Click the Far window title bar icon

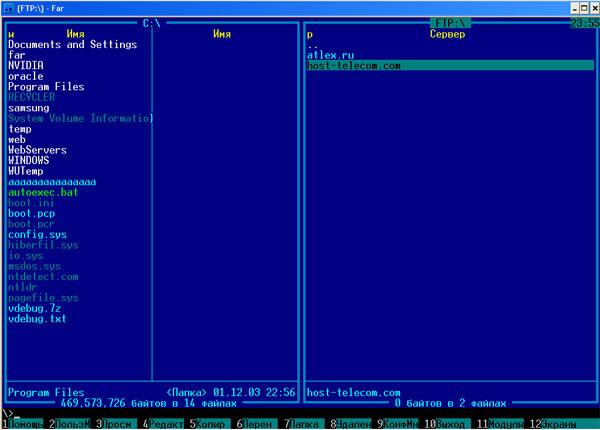pyautogui.click(x=8, y=8)
